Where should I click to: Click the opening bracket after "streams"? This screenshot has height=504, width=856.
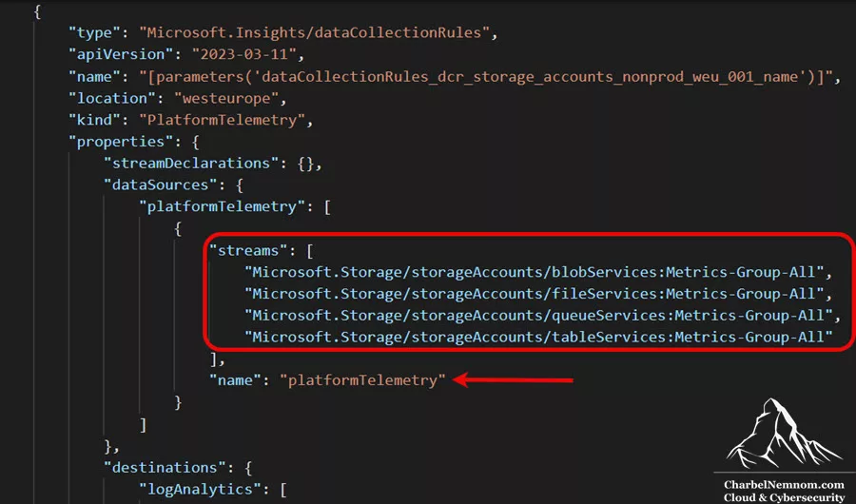pyautogui.click(x=309, y=250)
